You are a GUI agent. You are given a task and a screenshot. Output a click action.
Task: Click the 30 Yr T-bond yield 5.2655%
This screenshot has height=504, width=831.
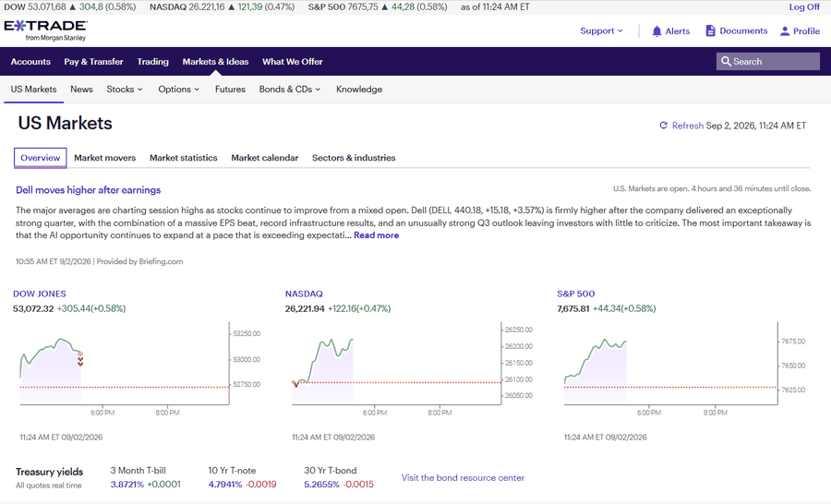(321, 485)
